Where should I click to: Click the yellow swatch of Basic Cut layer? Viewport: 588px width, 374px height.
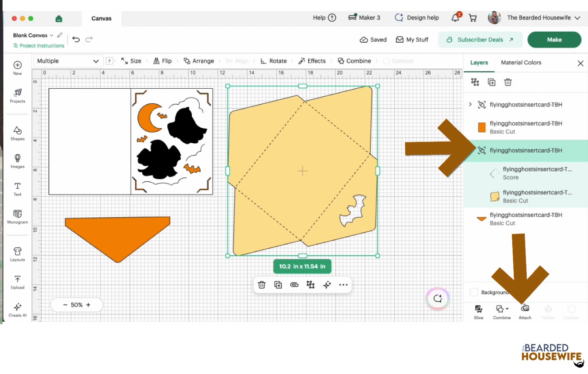495,196
